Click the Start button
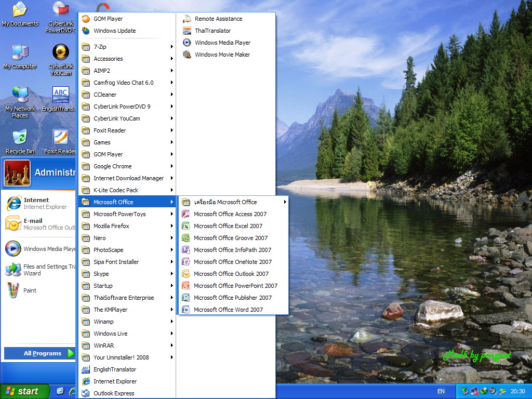This screenshot has width=532, height=399. pyautogui.click(x=24, y=391)
